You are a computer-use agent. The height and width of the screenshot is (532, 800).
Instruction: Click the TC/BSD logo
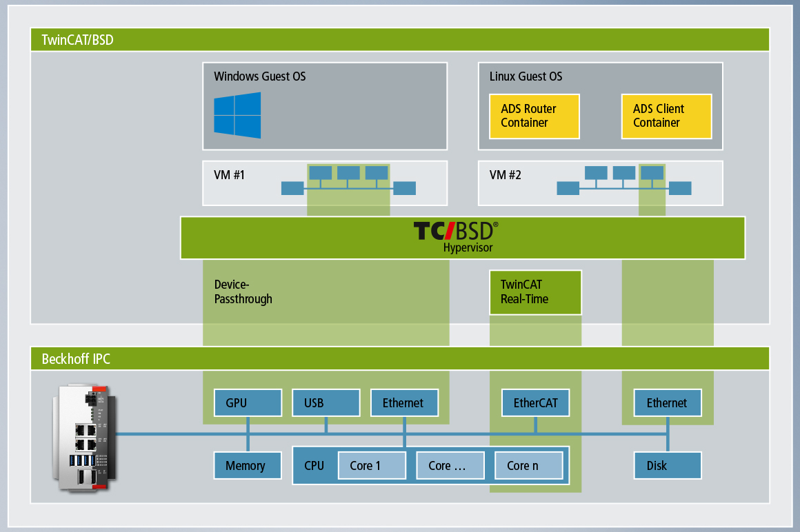[456, 231]
